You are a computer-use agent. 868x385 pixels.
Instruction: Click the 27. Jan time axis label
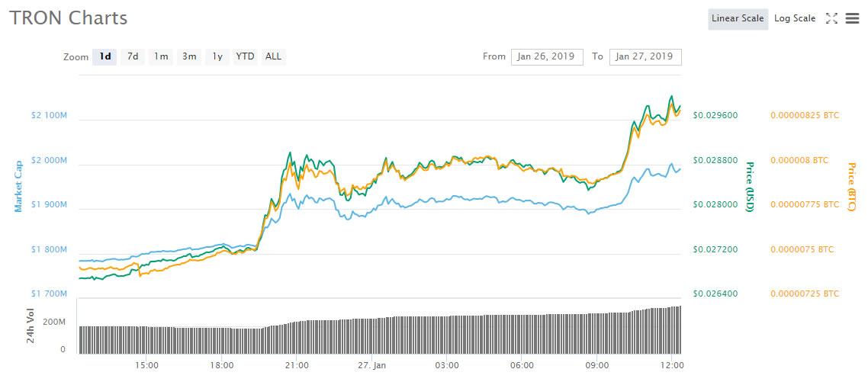(x=371, y=366)
